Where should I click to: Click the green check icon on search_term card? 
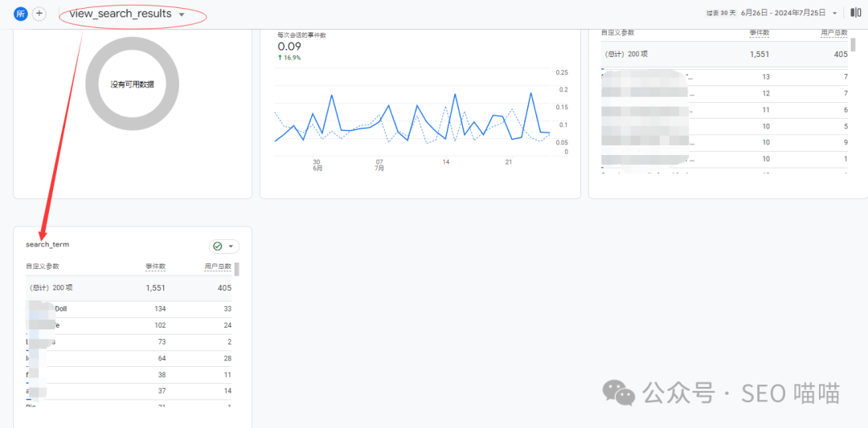pyautogui.click(x=218, y=246)
